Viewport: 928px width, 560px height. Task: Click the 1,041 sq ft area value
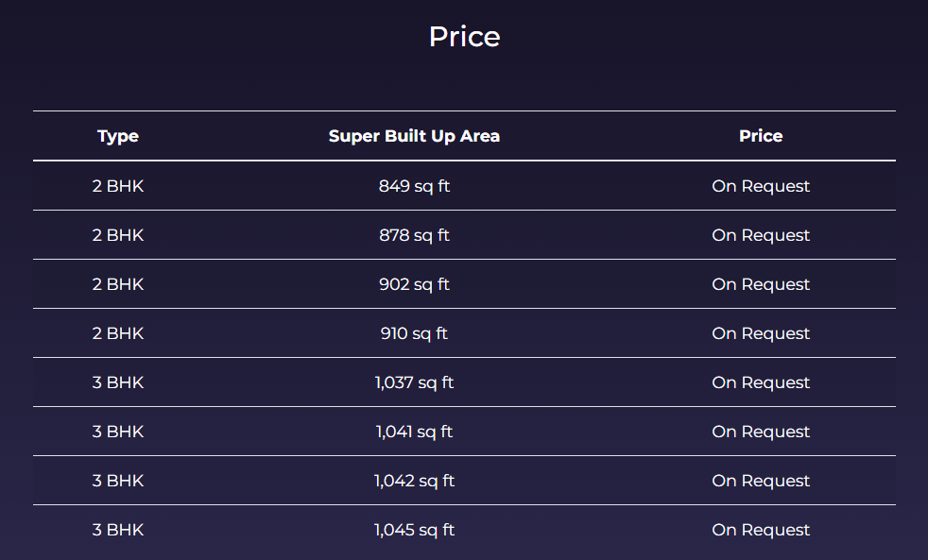[x=414, y=432]
